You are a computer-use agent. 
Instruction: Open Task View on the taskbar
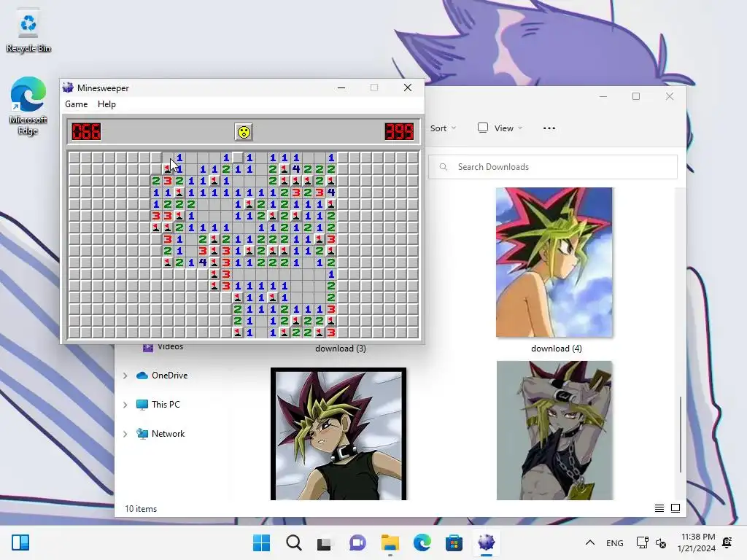tap(325, 542)
